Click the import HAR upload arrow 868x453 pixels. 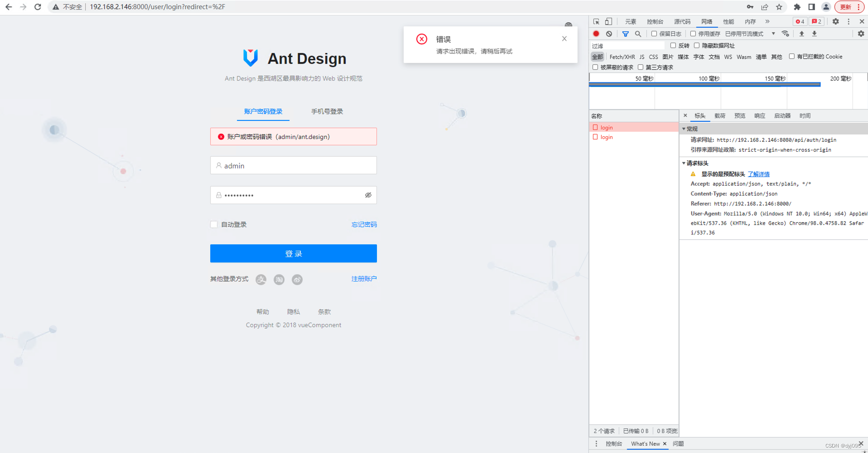tap(801, 33)
